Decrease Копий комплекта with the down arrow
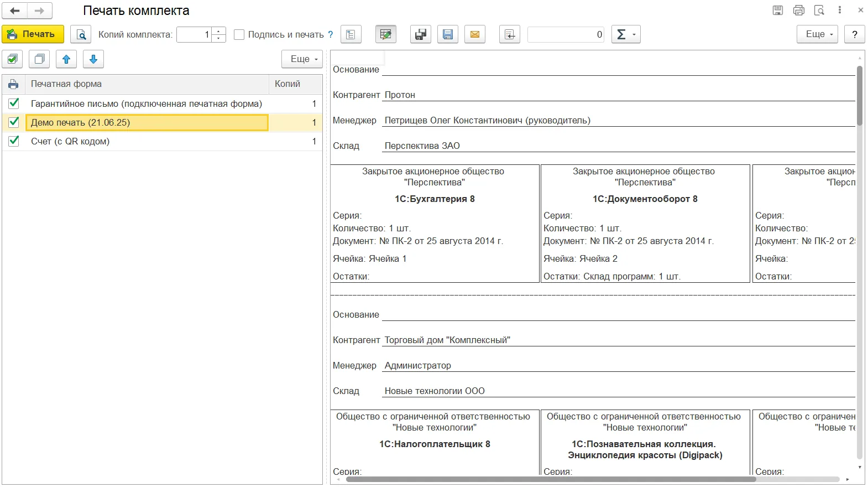 [219, 38]
